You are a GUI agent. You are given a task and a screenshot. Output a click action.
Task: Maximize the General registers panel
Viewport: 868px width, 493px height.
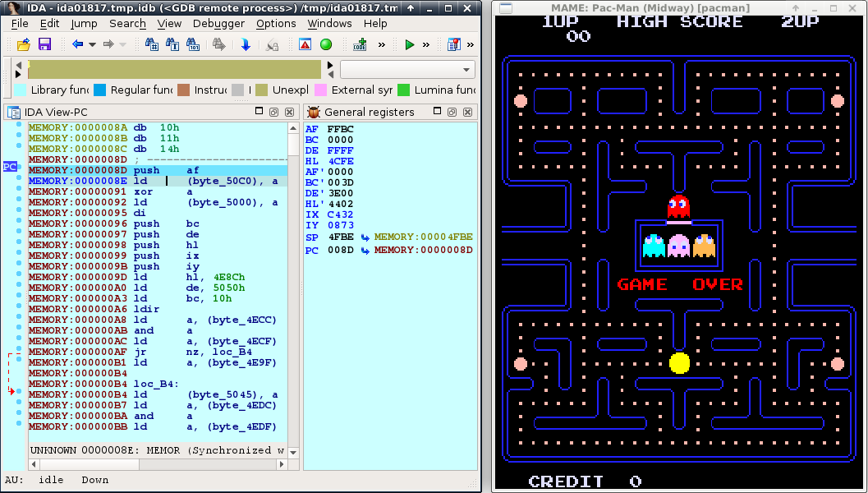[x=437, y=112]
